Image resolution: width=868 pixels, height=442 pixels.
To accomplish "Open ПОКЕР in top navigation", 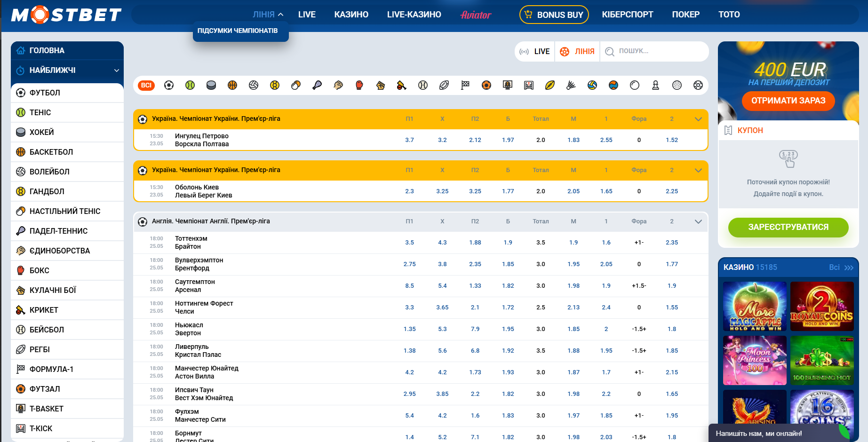I will click(685, 15).
